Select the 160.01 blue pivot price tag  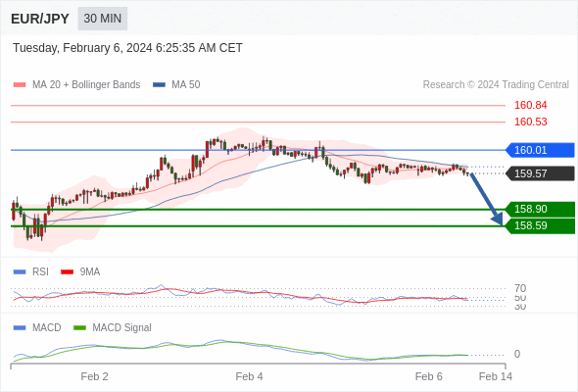pos(540,150)
